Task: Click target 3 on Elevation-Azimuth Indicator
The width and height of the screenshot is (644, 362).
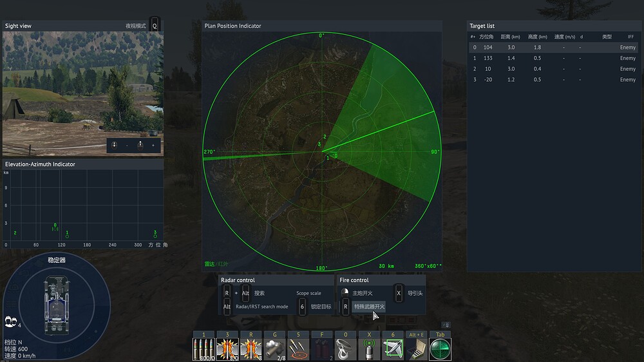Action: coord(155,234)
